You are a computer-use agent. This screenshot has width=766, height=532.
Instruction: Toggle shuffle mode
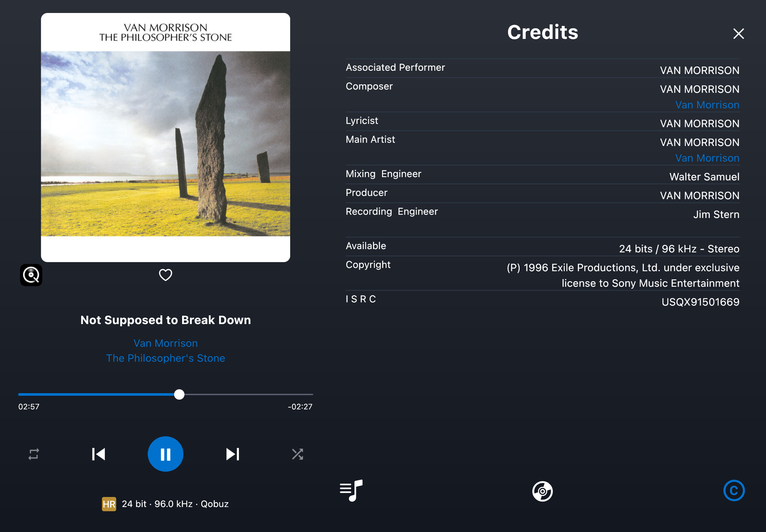point(297,454)
